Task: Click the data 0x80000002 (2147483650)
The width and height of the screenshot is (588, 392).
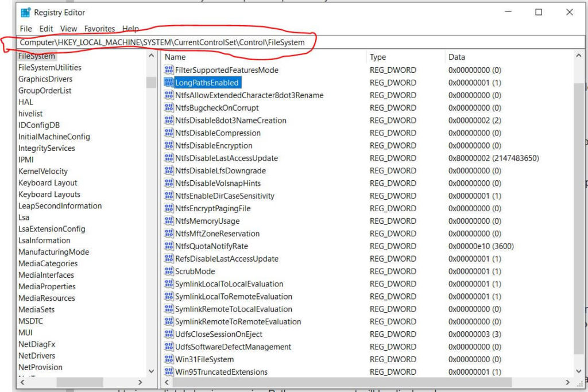Action: point(493,158)
